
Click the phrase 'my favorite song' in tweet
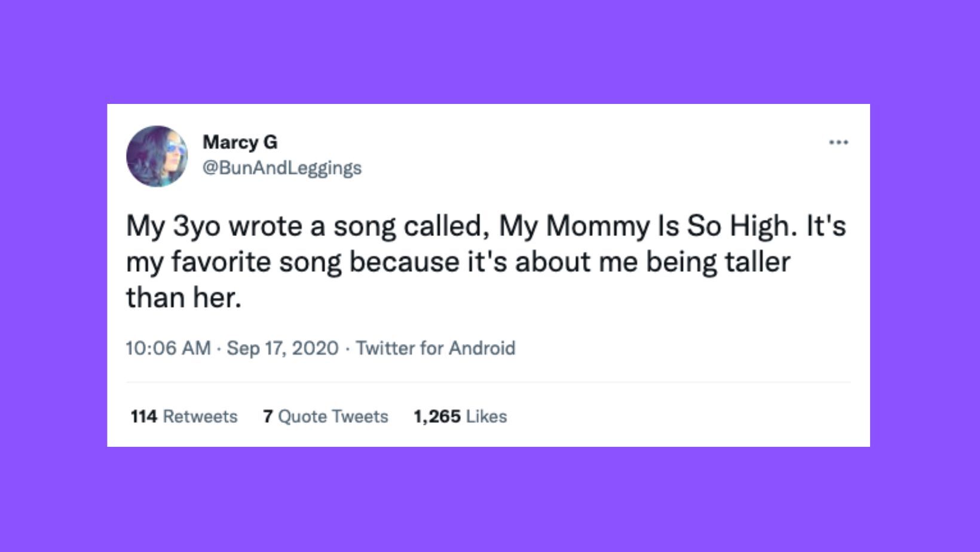coord(233,262)
